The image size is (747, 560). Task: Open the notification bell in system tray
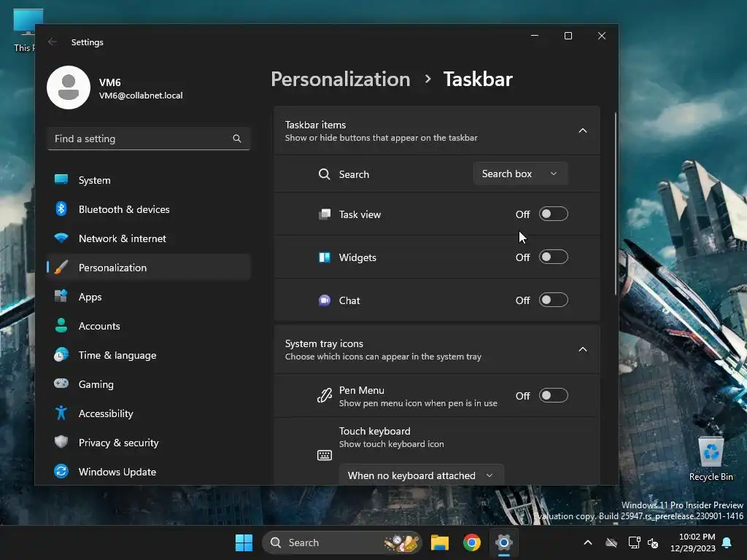727,542
